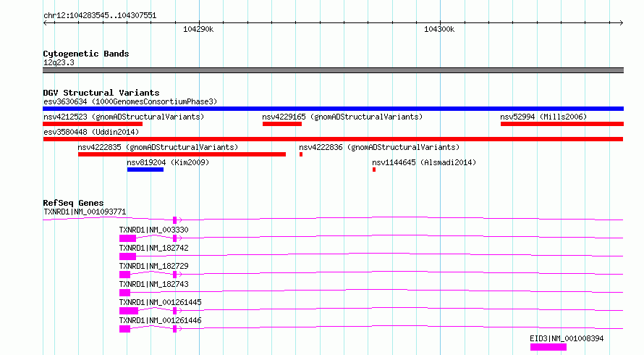Image resolution: width=644 pixels, height=355 pixels.
Task: Select the red nsv4212523 variant bar
Action: 93,124
